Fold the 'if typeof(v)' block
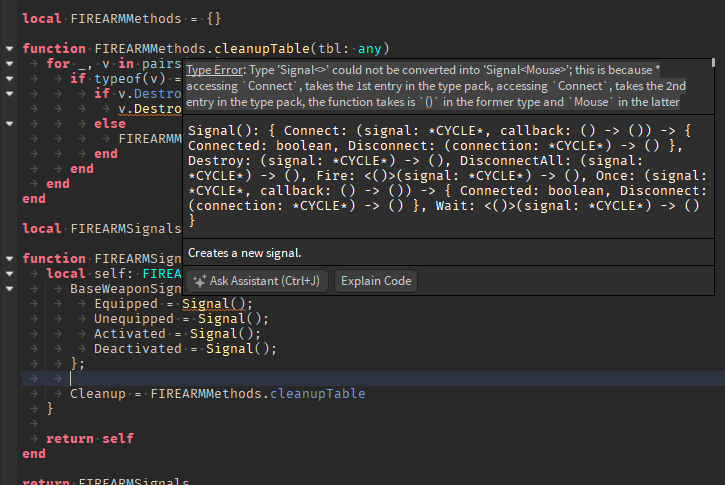This screenshot has height=485, width=725. click(x=9, y=79)
